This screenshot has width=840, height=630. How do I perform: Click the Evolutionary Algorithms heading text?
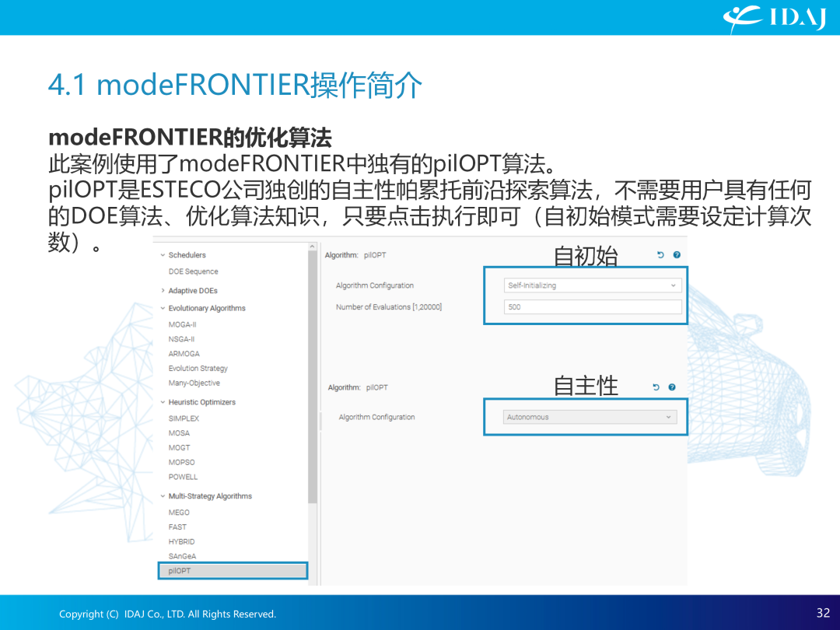207,308
